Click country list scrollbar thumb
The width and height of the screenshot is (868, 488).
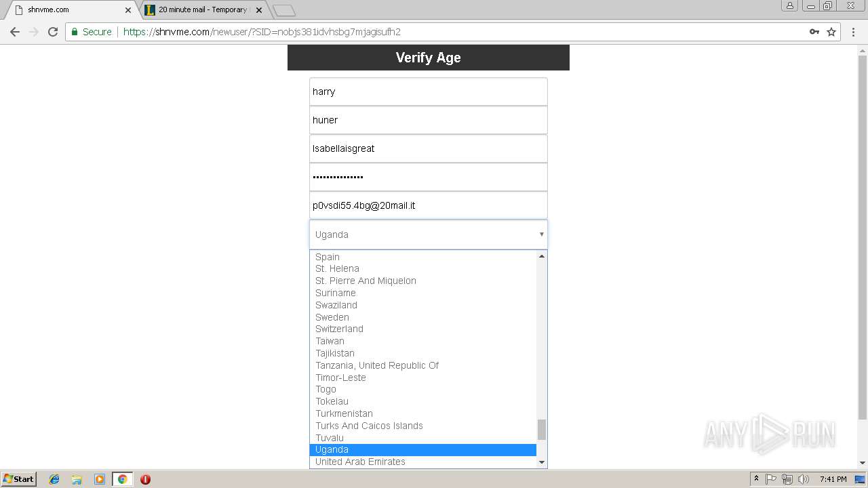[x=541, y=430]
